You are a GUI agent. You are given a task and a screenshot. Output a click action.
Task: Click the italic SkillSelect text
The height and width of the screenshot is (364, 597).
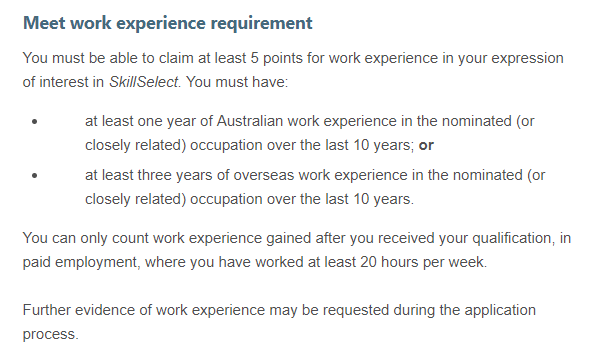click(144, 82)
